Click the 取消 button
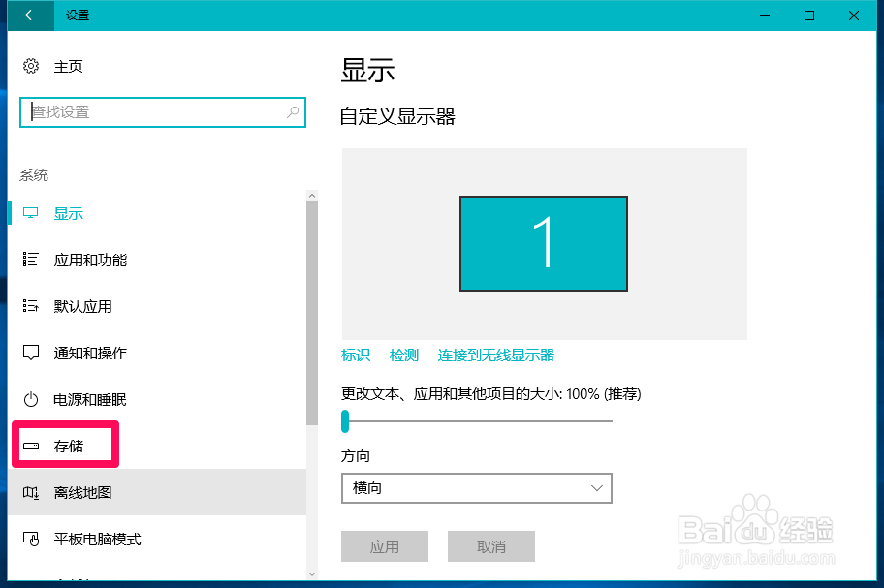Screen dimensions: 884x588 [x=491, y=546]
